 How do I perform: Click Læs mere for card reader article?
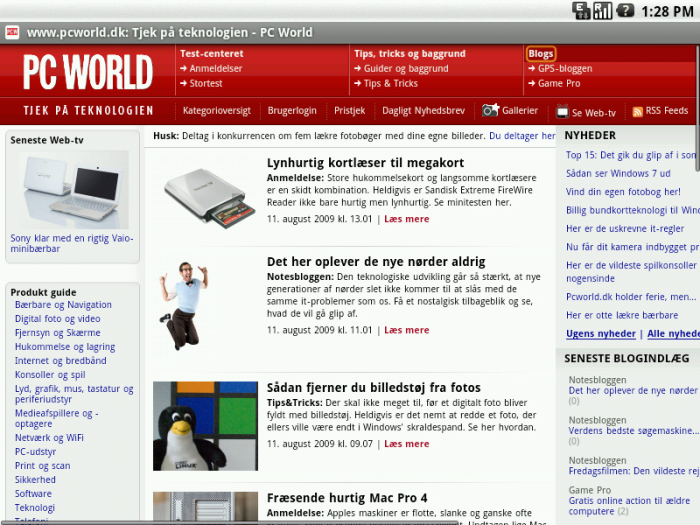(x=407, y=219)
